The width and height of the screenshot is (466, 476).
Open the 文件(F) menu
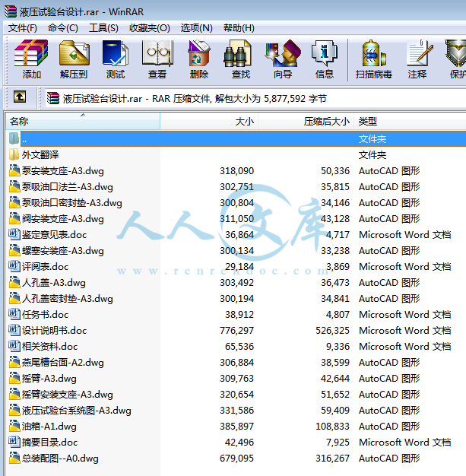click(23, 28)
